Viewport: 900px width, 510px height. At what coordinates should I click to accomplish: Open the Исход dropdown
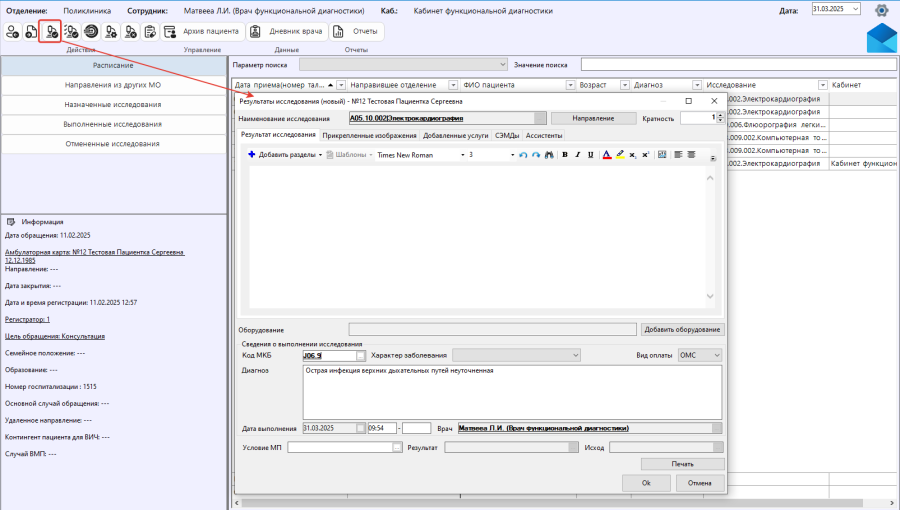(x=718, y=447)
